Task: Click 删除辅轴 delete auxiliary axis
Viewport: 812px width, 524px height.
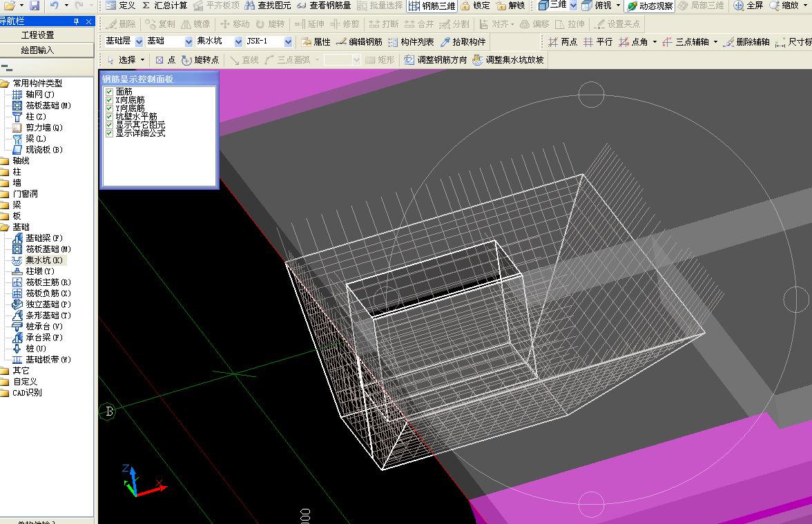Action: click(x=746, y=42)
